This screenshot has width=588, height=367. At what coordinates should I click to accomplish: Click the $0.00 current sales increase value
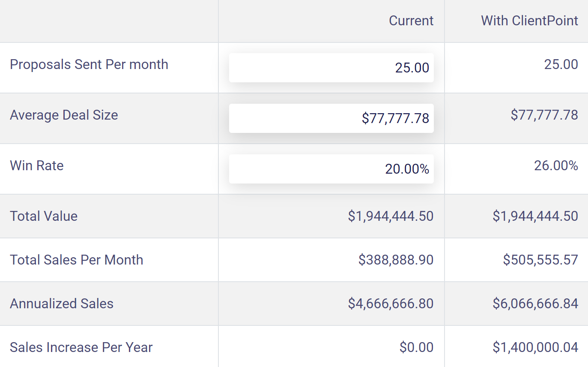416,347
